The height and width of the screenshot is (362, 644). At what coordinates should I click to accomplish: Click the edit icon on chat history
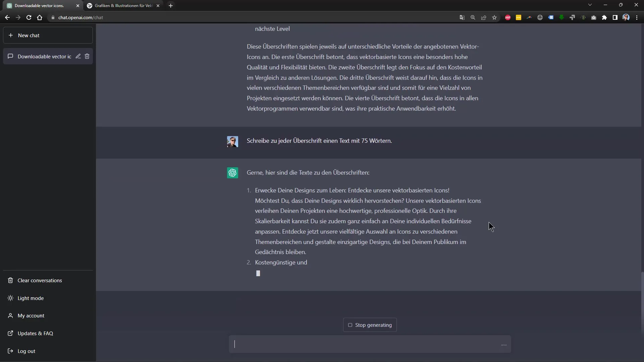coord(78,56)
